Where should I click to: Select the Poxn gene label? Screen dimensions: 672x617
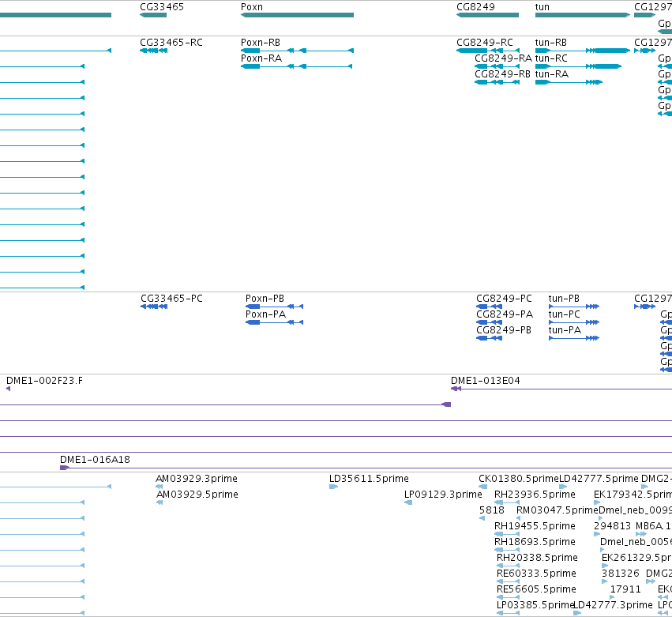click(252, 7)
